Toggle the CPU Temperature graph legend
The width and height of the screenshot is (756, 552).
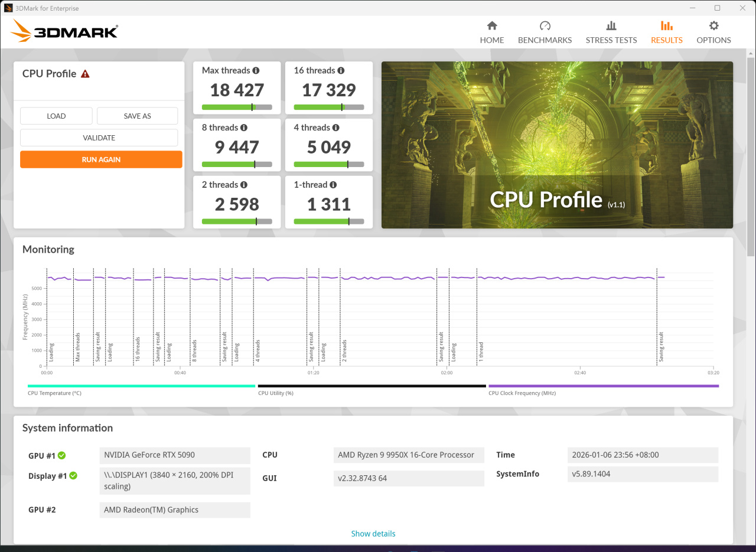[141, 390]
